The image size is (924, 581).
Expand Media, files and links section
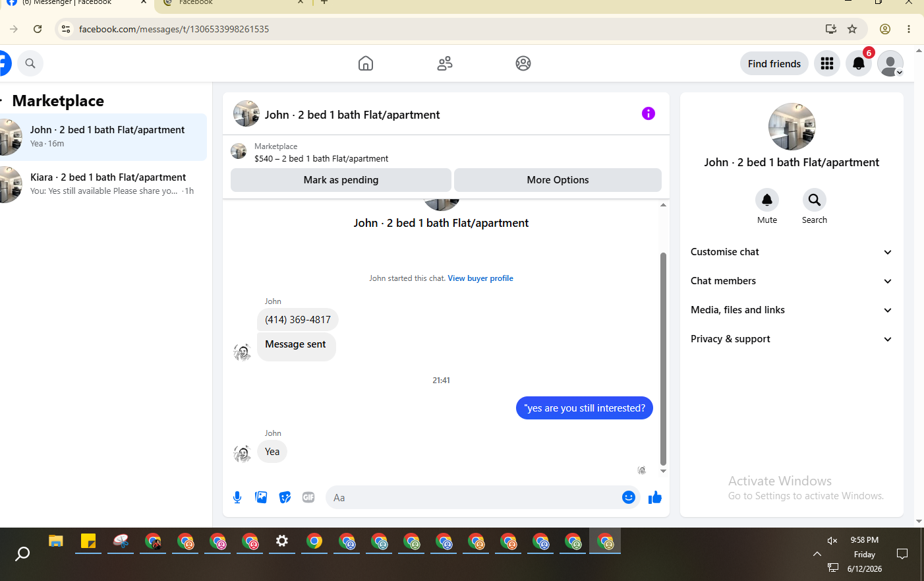[792, 310]
